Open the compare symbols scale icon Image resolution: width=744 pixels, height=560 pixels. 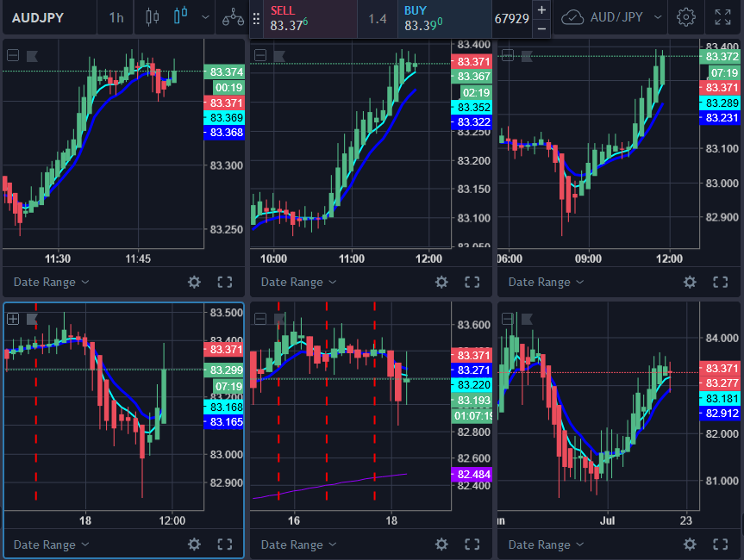tap(233, 17)
